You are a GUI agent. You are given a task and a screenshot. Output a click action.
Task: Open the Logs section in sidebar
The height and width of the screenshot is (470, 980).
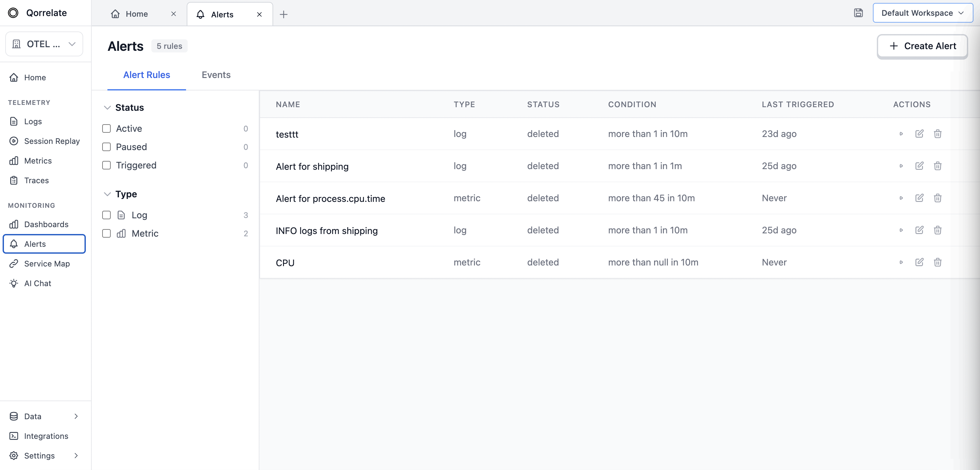33,121
